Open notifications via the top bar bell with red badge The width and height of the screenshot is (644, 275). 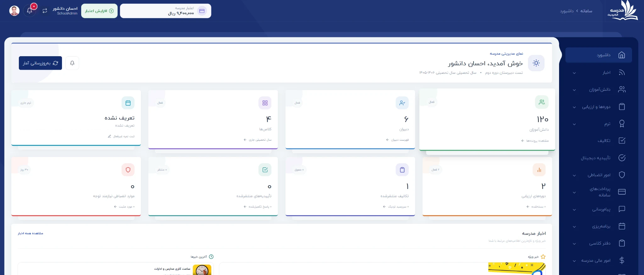click(x=30, y=11)
